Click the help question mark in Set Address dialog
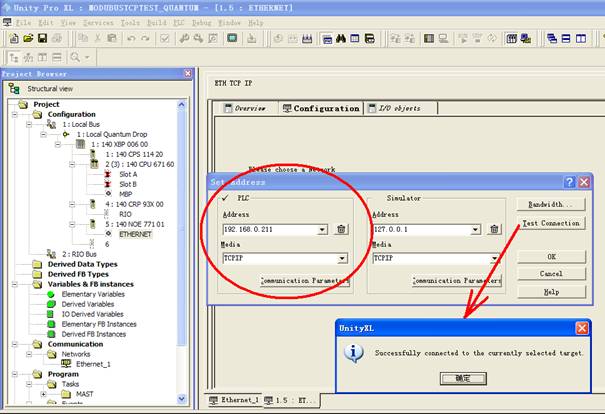The image size is (605, 414). (x=569, y=182)
